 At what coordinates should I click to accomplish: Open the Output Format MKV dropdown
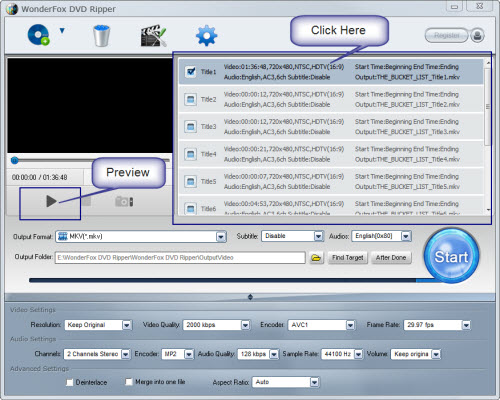pos(221,237)
